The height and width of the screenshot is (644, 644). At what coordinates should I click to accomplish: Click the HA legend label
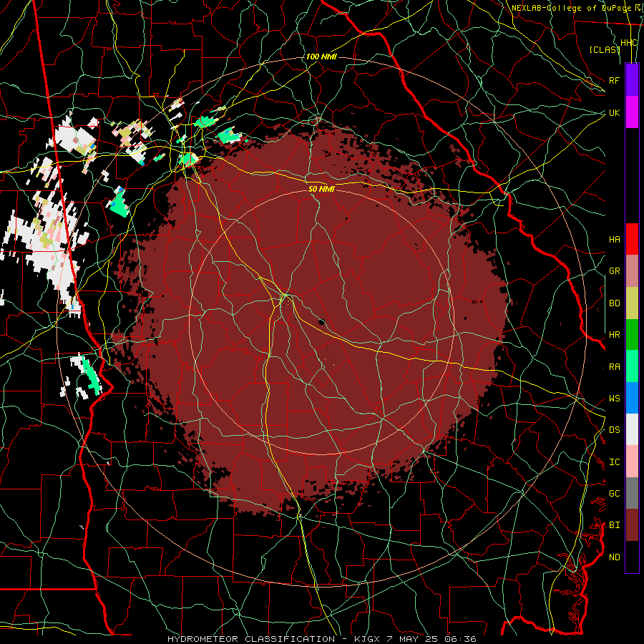click(x=615, y=239)
